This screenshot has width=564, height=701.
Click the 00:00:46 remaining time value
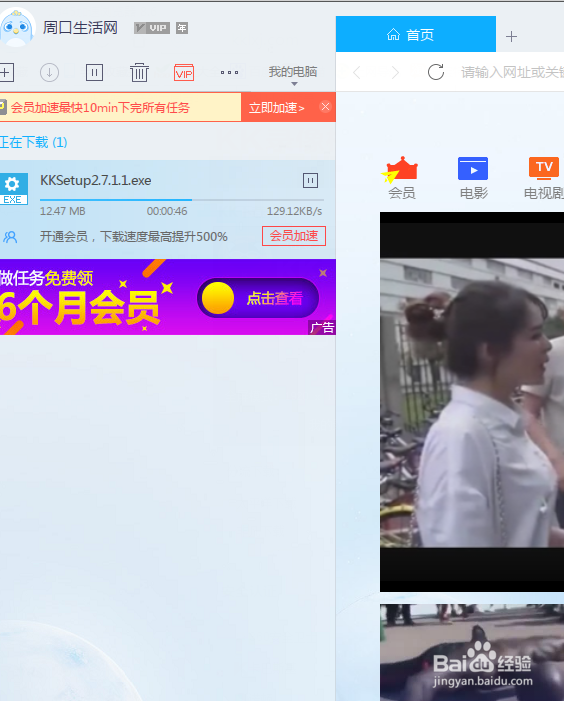coord(167,211)
